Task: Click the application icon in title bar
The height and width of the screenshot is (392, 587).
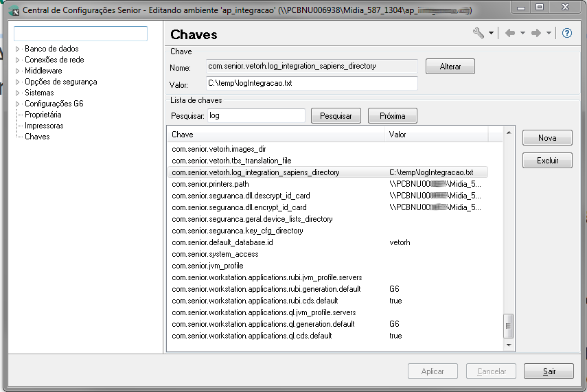Action: pos(14,10)
